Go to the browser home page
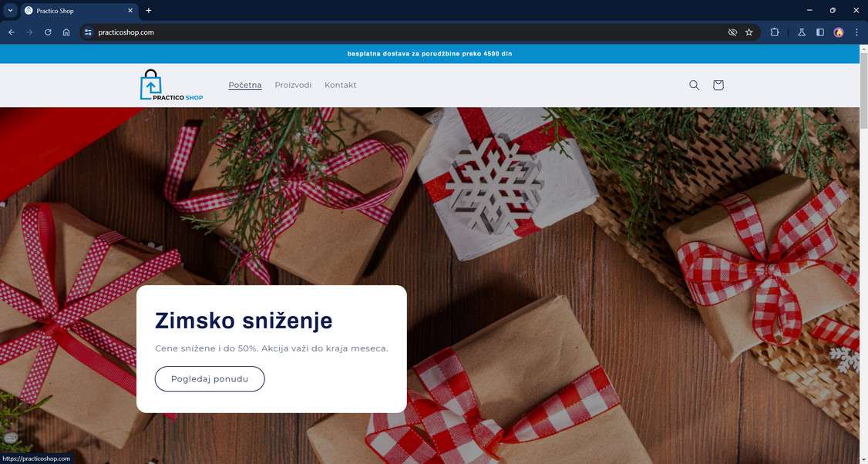The height and width of the screenshot is (464, 868). coord(66,32)
